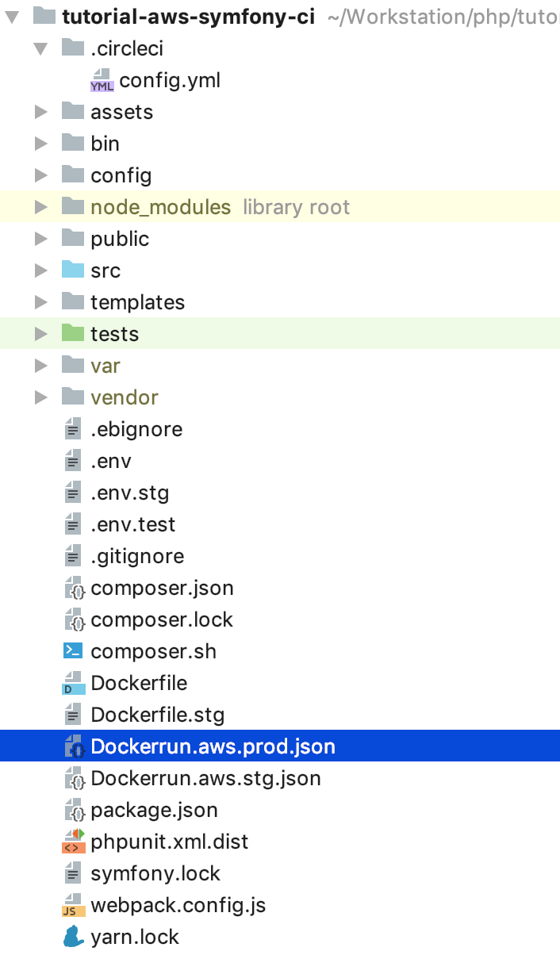Screen dimensions: 560x955
Task: Click the terminal icon of composer.sh
Action: coord(73,651)
